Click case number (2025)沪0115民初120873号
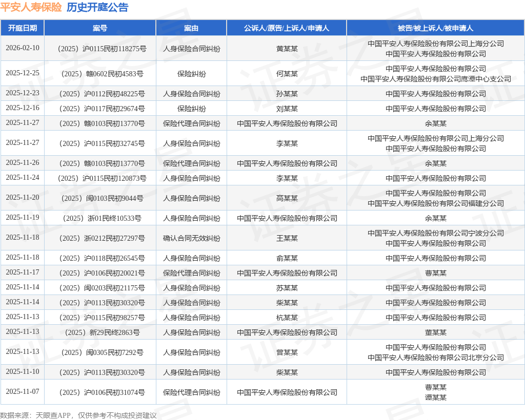 click(102, 178)
